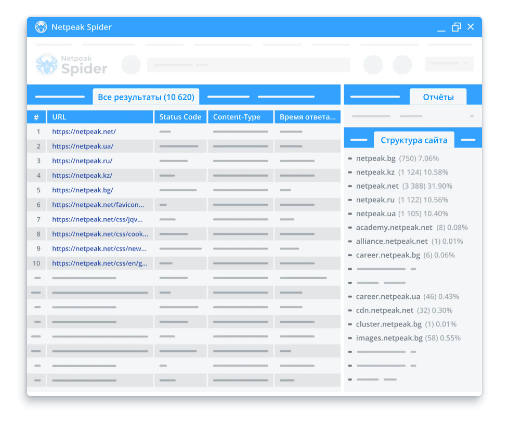Image resolution: width=518 pixels, height=423 pixels.
Task: Sort by the URL column header
Action: 100,117
